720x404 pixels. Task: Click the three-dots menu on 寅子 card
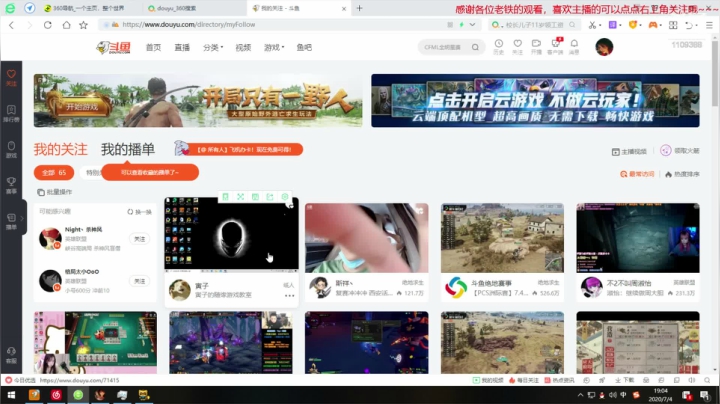coord(289,296)
